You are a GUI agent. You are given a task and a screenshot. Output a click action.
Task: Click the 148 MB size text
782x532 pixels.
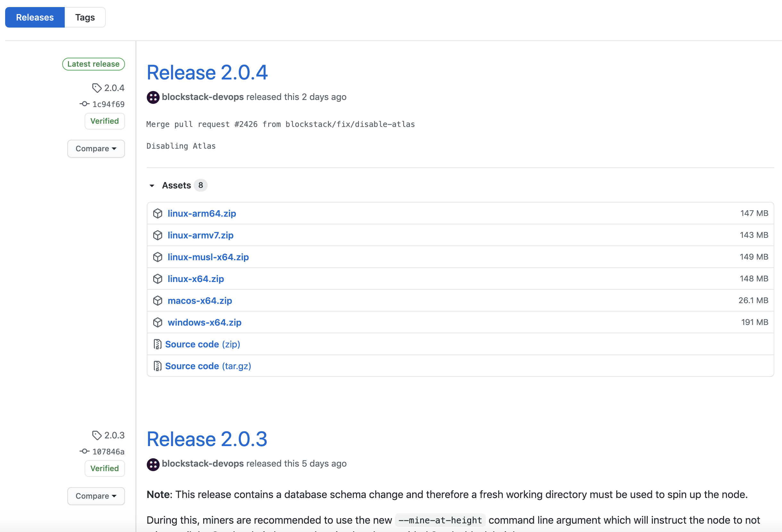click(754, 278)
